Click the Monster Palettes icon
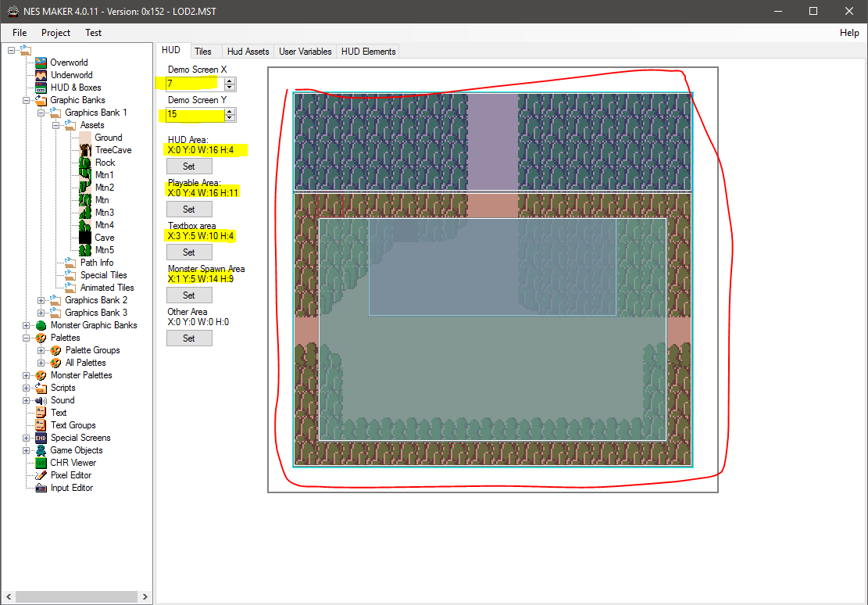Image resolution: width=868 pixels, height=605 pixels. (41, 375)
